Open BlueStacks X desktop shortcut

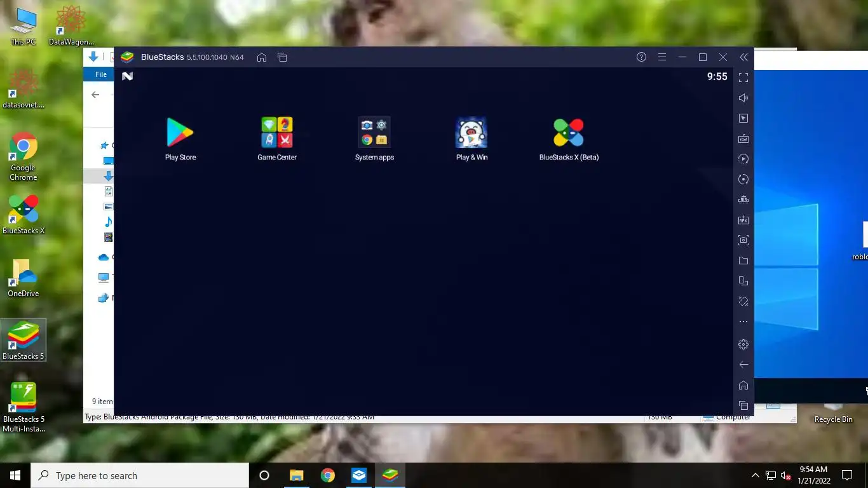click(x=24, y=215)
